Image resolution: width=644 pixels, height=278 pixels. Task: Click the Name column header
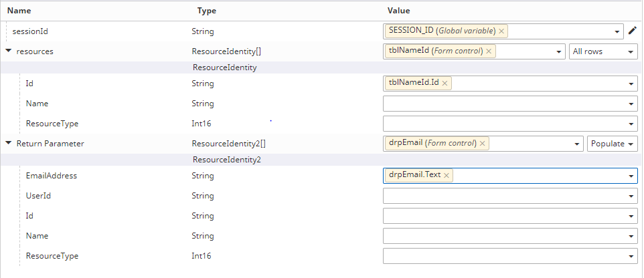pos(19,11)
